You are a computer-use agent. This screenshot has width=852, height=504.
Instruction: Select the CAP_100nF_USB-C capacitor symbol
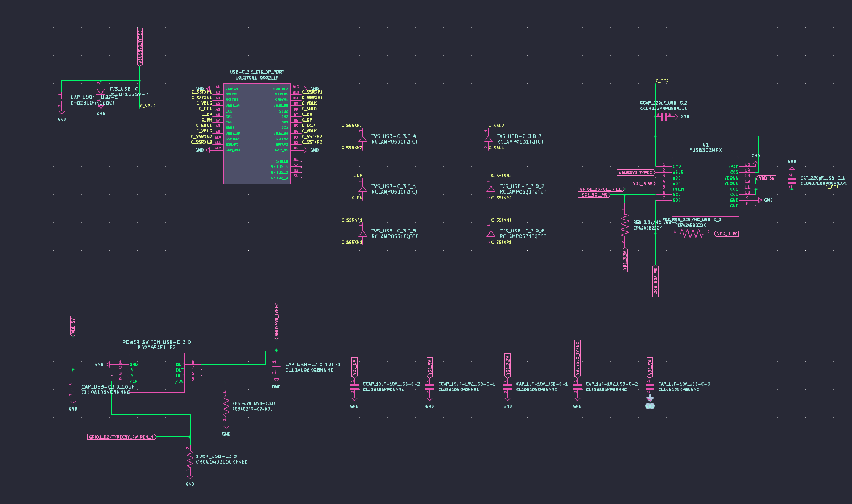pos(62,101)
